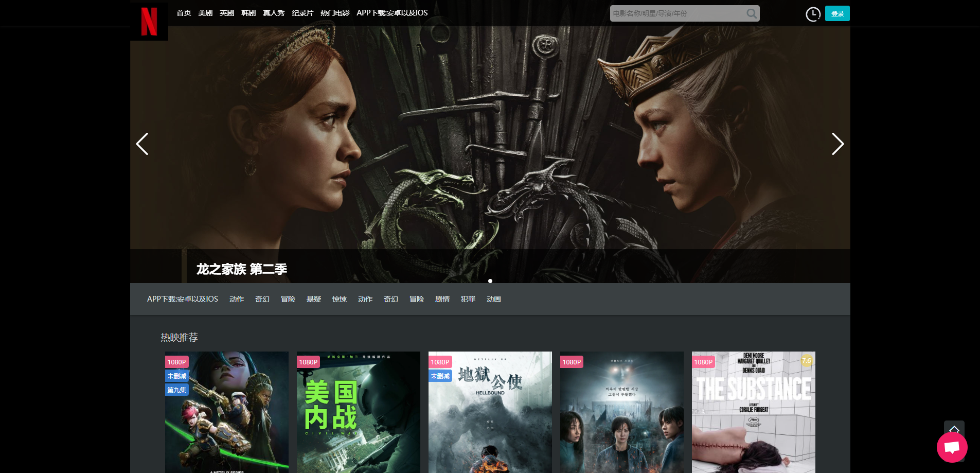Viewport: 980px width, 473px height.
Task: Click the red N logo
Action: coord(149,22)
